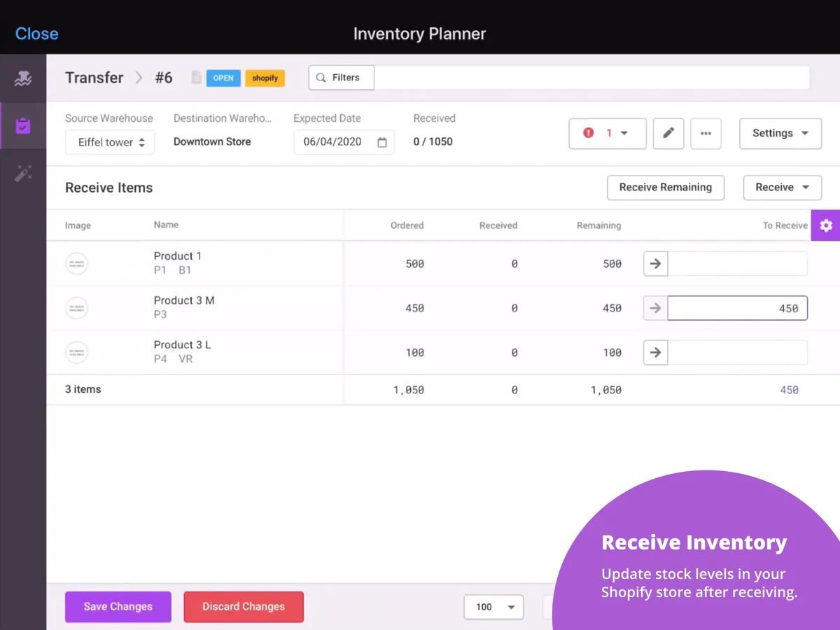The image size is (840, 630).
Task: Open the top sidebar icon above the clipboard
Action: (23, 78)
